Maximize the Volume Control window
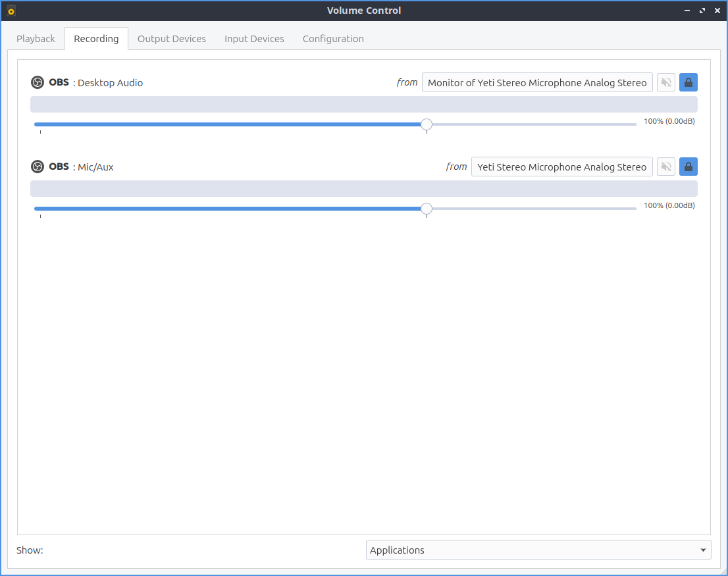This screenshot has height=576, width=728. click(702, 11)
